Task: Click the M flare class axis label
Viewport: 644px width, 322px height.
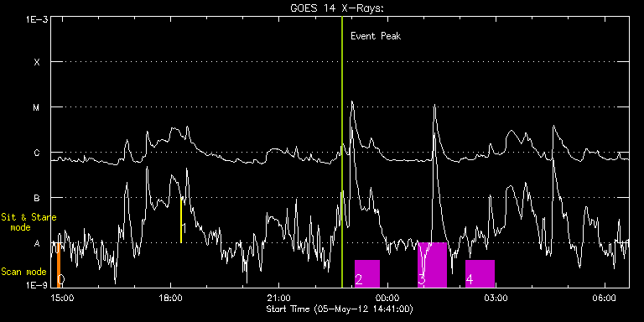Action: [37, 107]
